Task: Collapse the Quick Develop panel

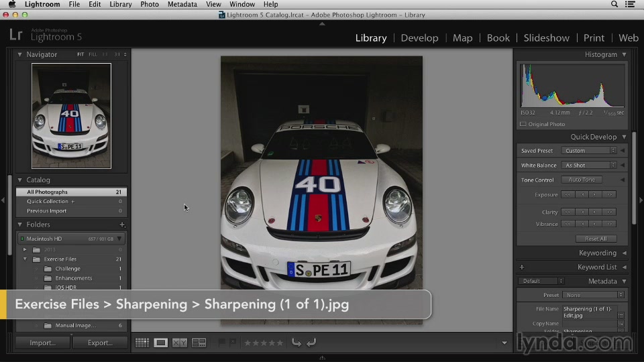Action: [x=625, y=137]
